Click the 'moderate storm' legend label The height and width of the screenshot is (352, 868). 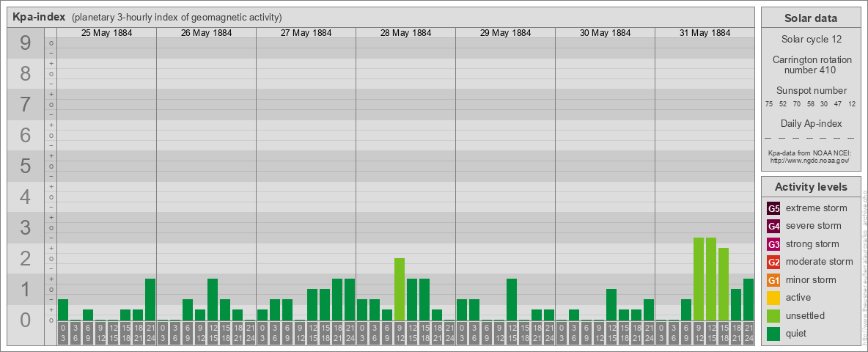820,262
